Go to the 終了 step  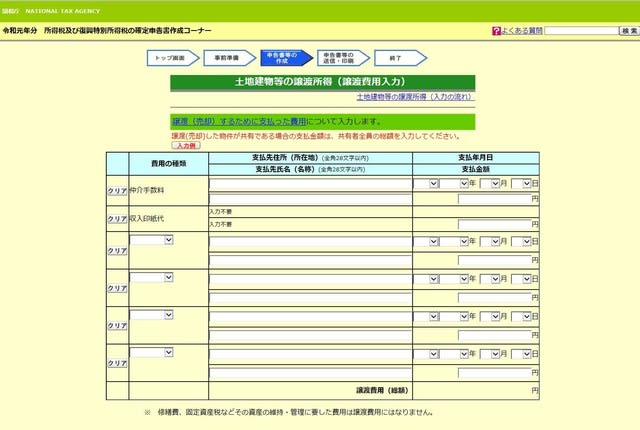(x=400, y=58)
